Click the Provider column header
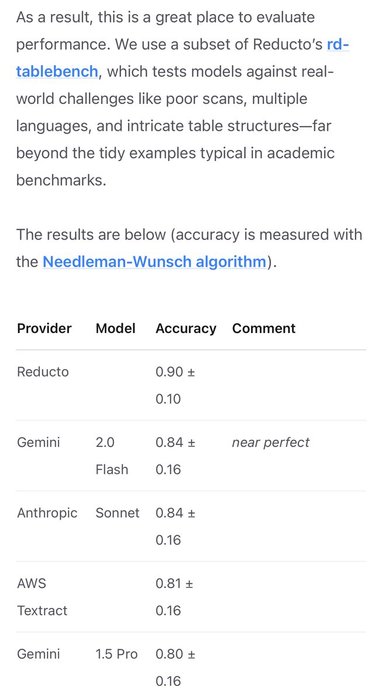Screen dimensions: 382x700 click(x=44, y=329)
